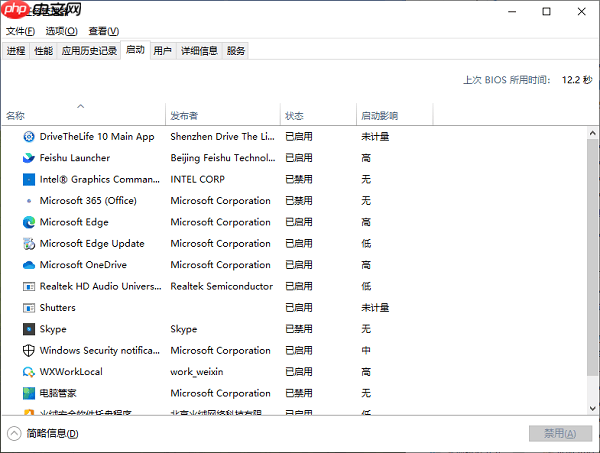Click publisher Beijing Feishu Technol...
The height and width of the screenshot is (453, 600).
(223, 158)
